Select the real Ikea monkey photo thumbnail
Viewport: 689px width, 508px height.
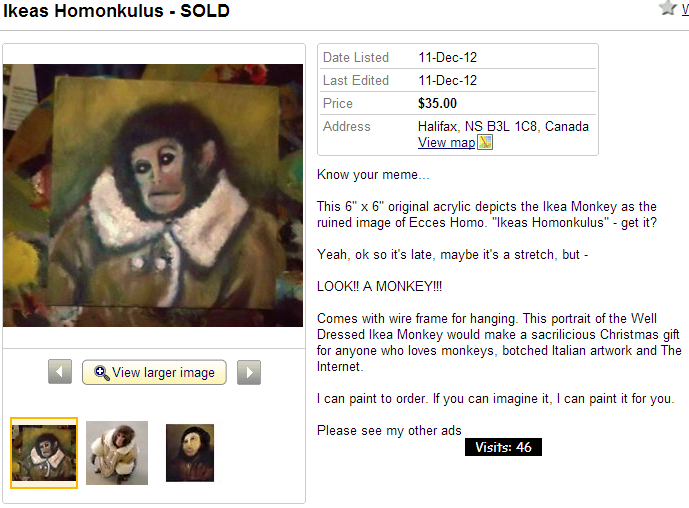(117, 453)
